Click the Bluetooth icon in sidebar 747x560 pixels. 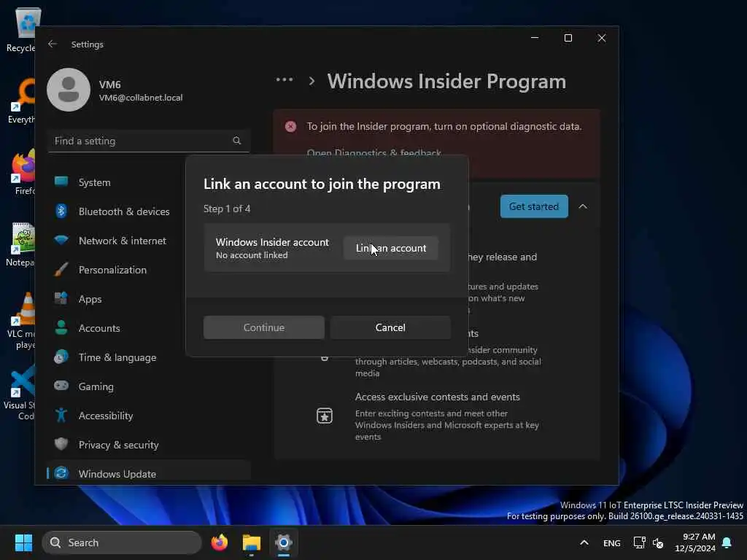click(x=61, y=211)
